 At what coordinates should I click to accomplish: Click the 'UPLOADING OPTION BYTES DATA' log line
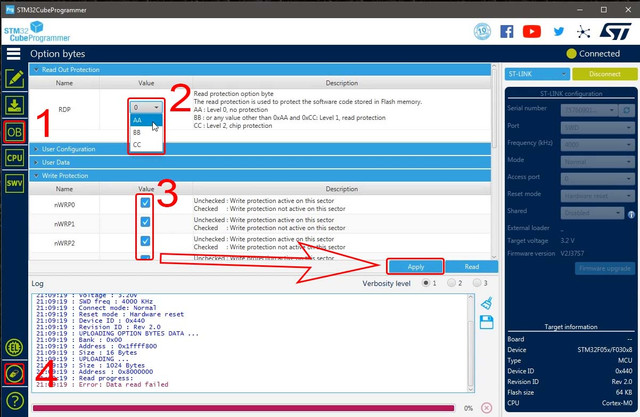tap(138, 333)
